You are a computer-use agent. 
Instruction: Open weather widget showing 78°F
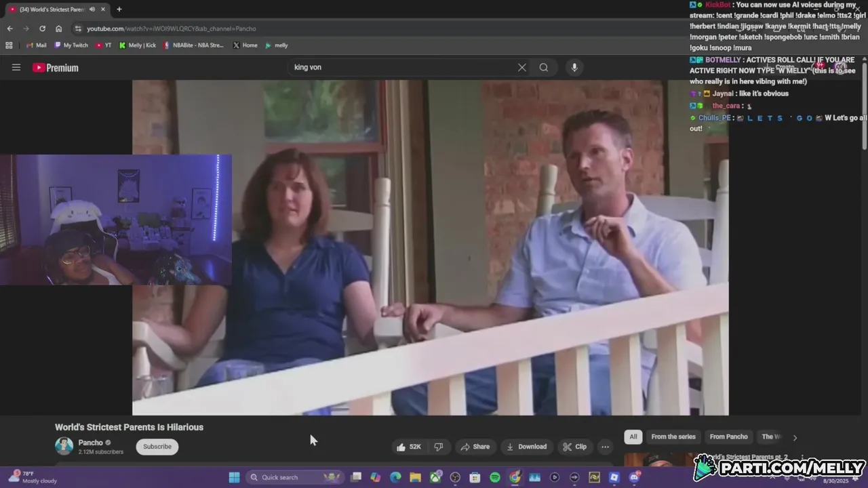pos(32,477)
